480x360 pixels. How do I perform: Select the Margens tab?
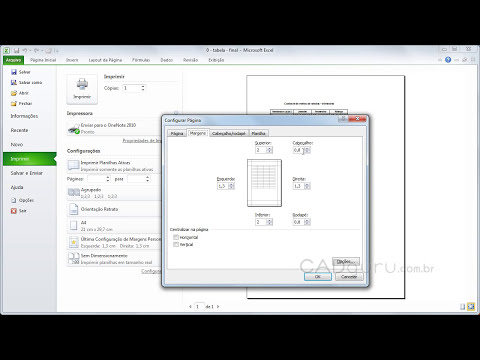[198, 133]
